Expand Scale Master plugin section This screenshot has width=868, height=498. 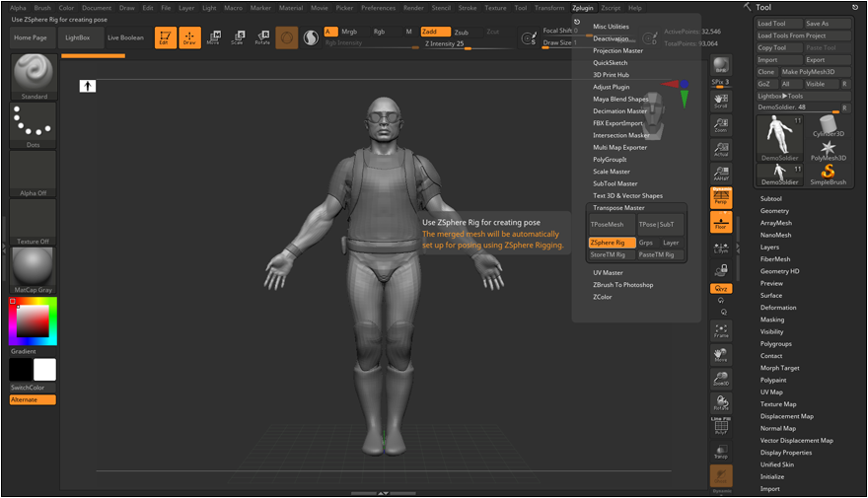click(612, 172)
